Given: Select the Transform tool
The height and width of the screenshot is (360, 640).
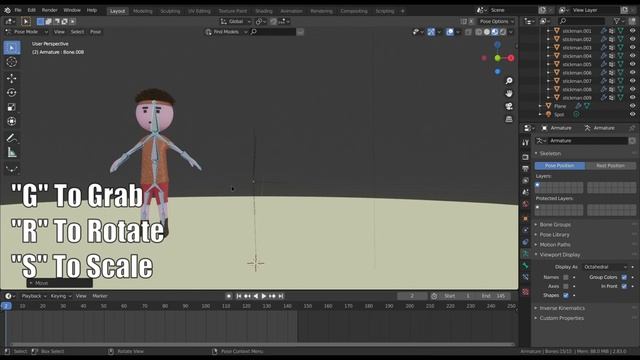Looking at the screenshot, I should pos(11,121).
